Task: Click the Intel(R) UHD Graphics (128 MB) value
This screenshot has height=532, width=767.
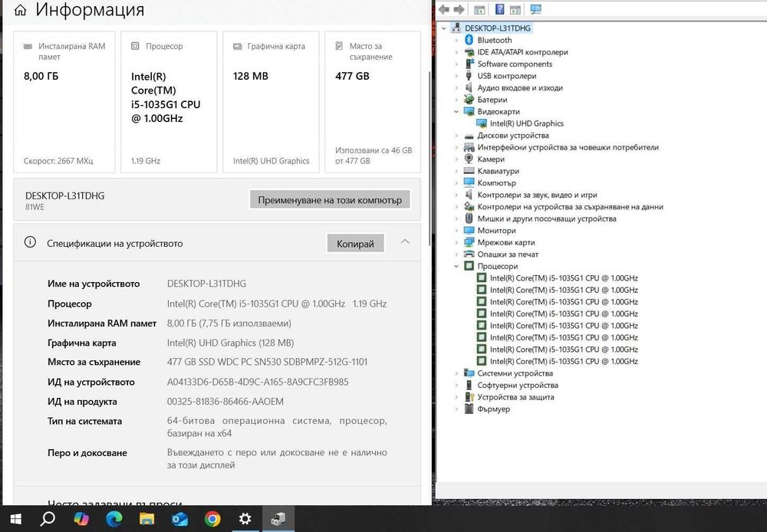Action: tap(230, 343)
